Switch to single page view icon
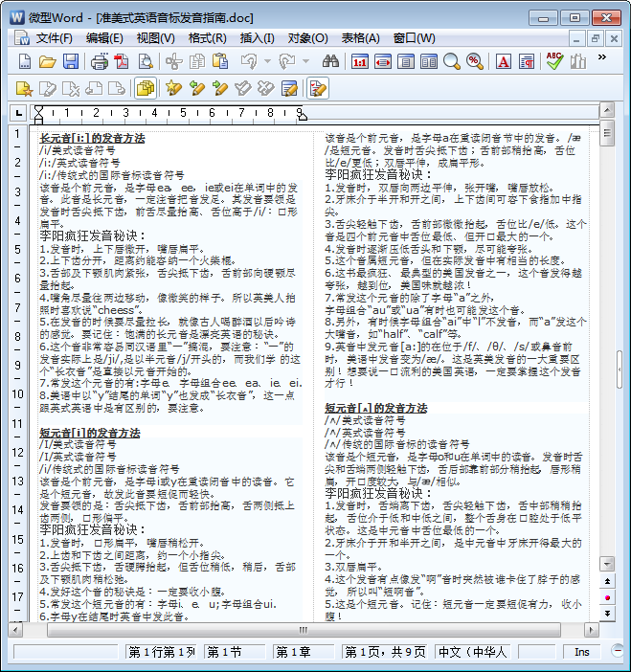The height and width of the screenshot is (672, 631). click(406, 61)
